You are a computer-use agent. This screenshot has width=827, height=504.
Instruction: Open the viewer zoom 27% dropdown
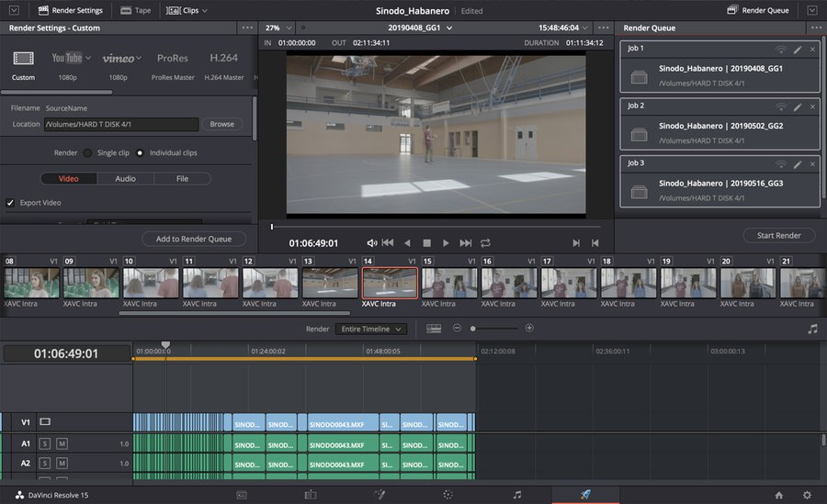tap(278, 28)
